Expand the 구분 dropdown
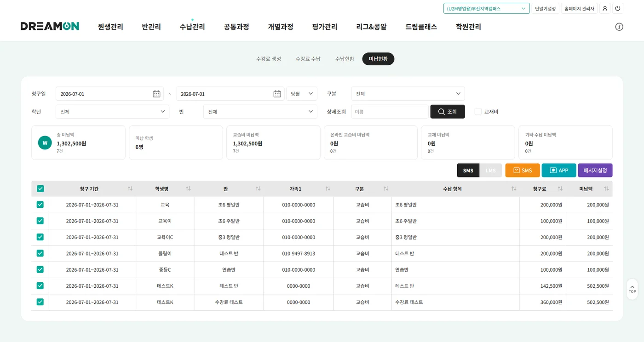 (408, 94)
